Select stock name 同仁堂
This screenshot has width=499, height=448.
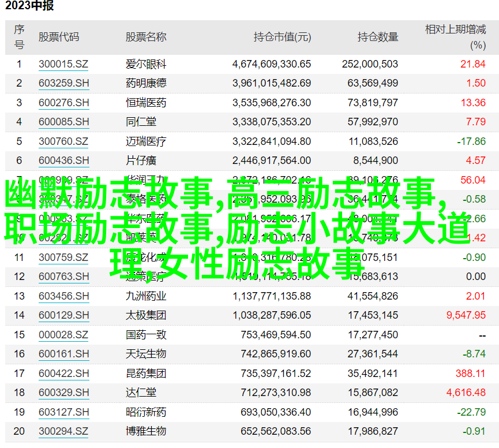pos(141,122)
